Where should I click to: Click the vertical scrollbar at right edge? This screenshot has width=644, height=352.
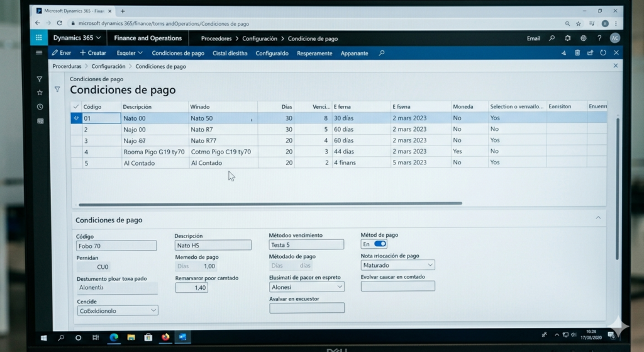pyautogui.click(x=618, y=188)
